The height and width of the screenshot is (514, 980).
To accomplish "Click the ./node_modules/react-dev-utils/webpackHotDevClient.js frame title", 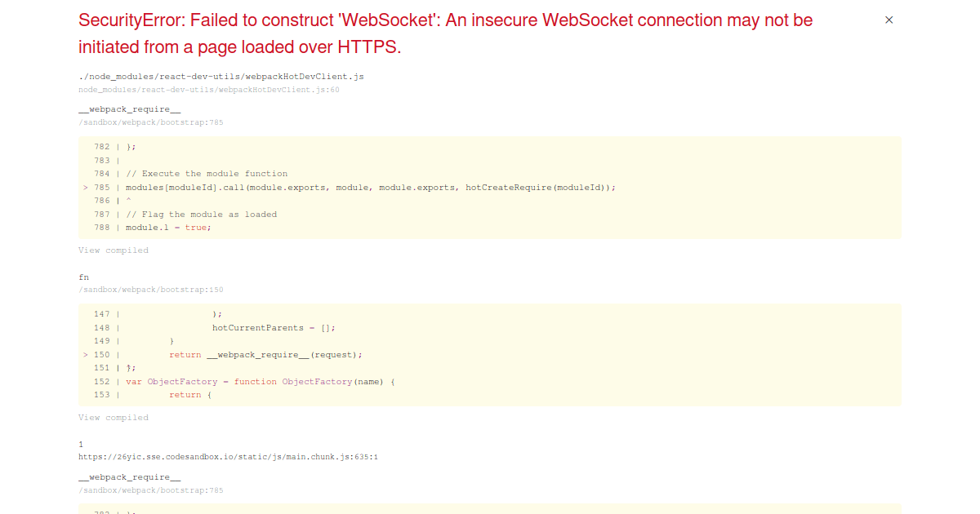I will (x=221, y=77).
